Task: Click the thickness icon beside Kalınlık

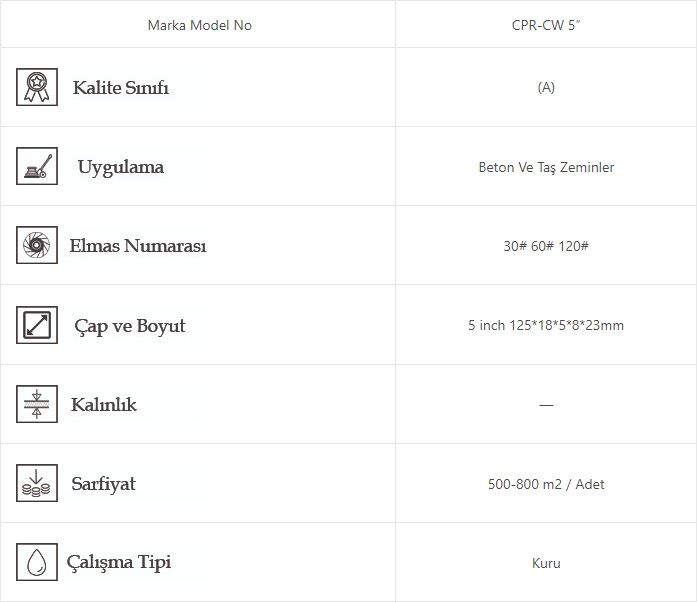Action: pyautogui.click(x=37, y=404)
